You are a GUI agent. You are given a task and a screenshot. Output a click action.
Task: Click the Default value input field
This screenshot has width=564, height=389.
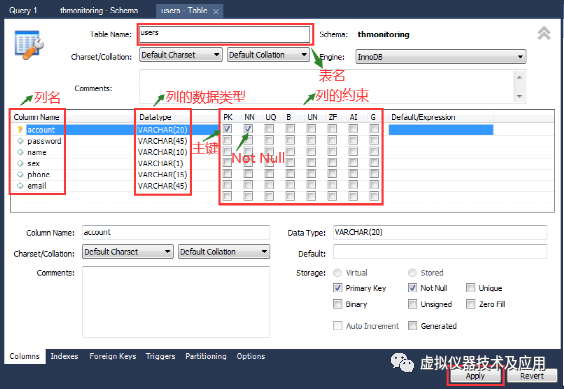[x=440, y=252]
